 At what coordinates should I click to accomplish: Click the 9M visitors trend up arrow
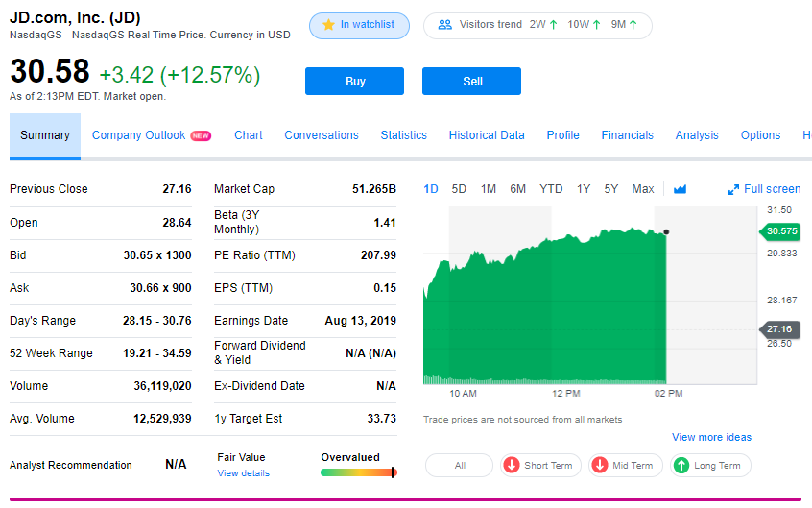(633, 24)
